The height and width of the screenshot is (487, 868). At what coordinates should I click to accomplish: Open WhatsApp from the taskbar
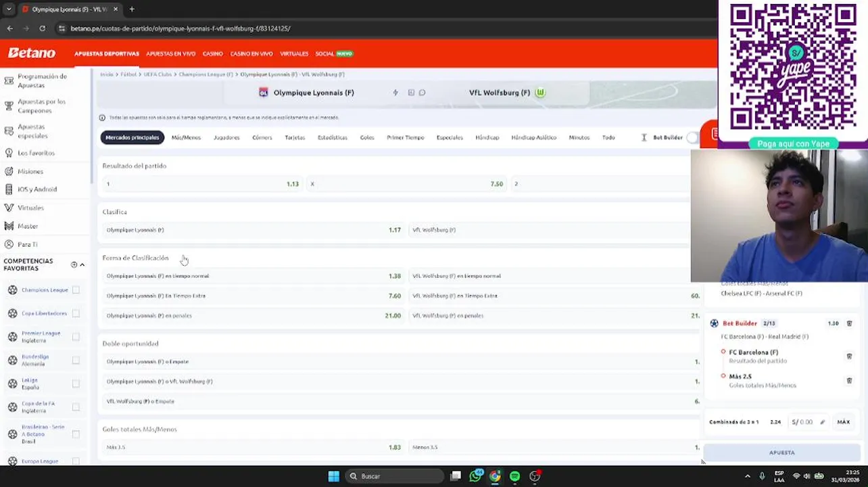[x=475, y=476]
